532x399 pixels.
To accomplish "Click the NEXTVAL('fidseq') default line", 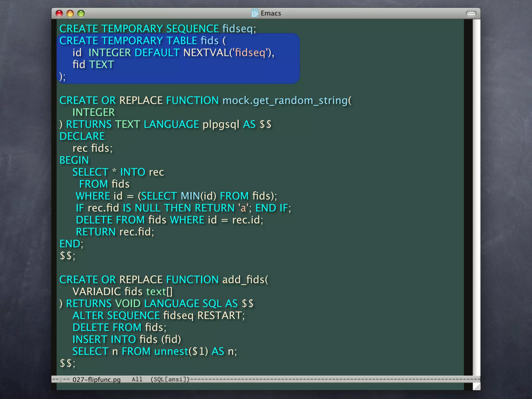I will pos(173,52).
